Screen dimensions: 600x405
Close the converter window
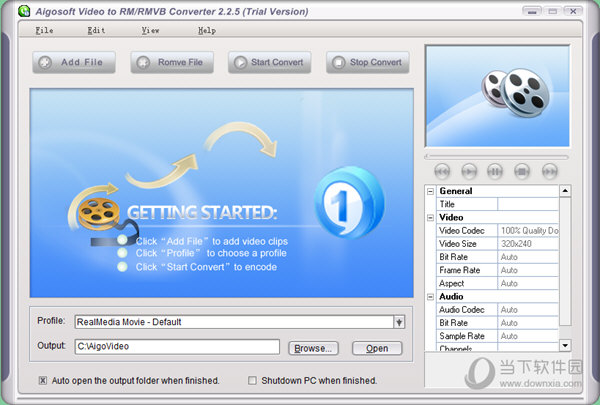click(x=573, y=11)
